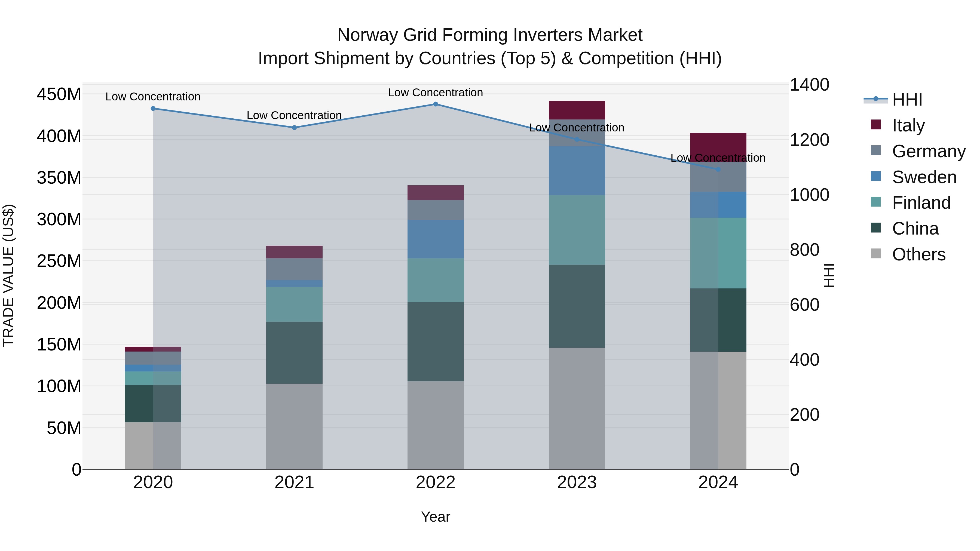The height and width of the screenshot is (551, 980).
Task: Click the HHI data point for 2024
Action: (718, 169)
